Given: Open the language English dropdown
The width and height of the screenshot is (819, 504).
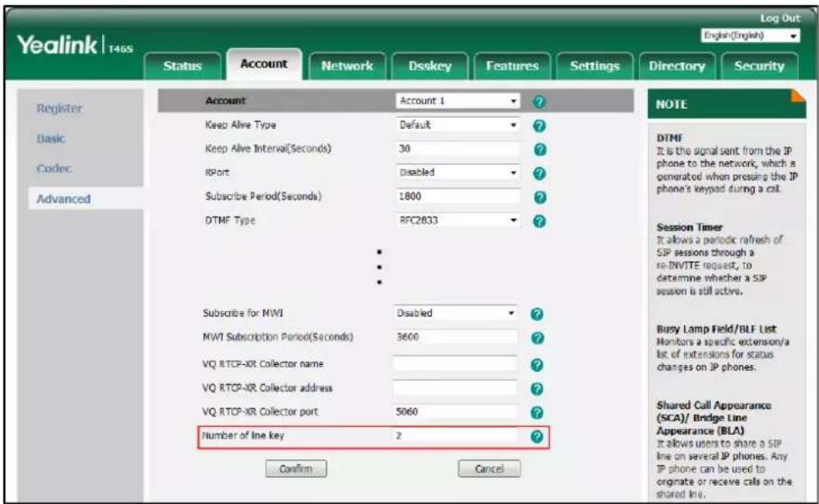Looking at the screenshot, I should coord(751,35).
